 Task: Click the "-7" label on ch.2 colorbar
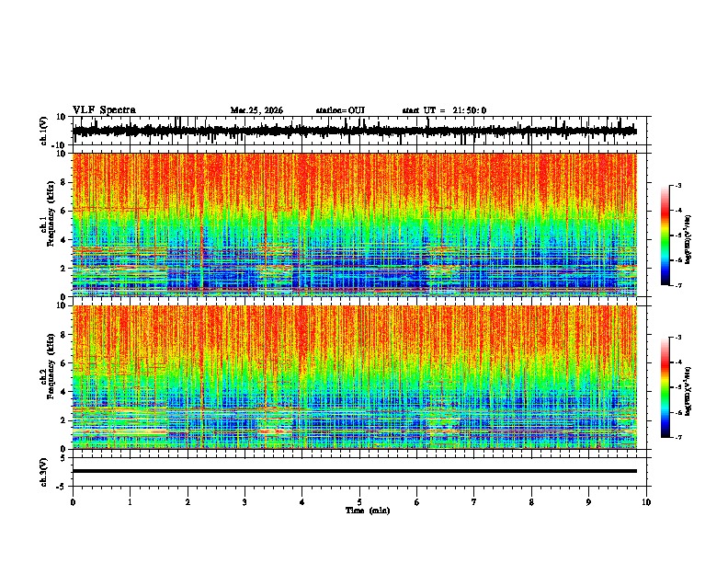[677, 437]
